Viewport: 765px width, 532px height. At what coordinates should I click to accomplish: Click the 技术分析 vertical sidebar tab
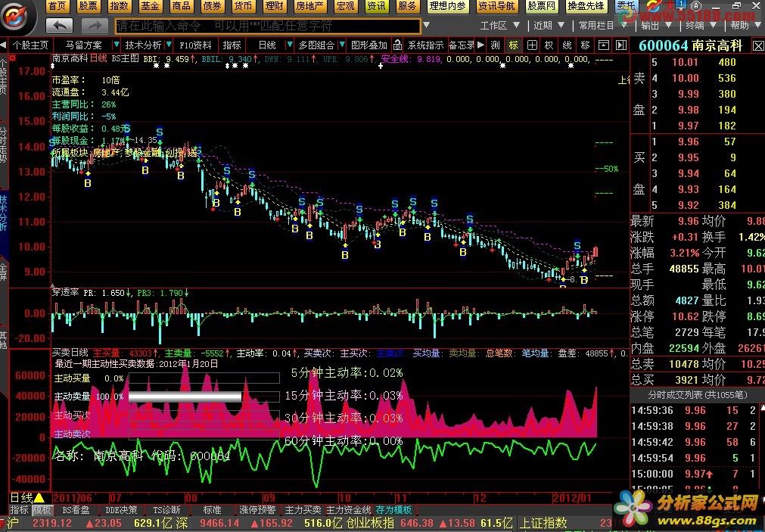(4, 213)
